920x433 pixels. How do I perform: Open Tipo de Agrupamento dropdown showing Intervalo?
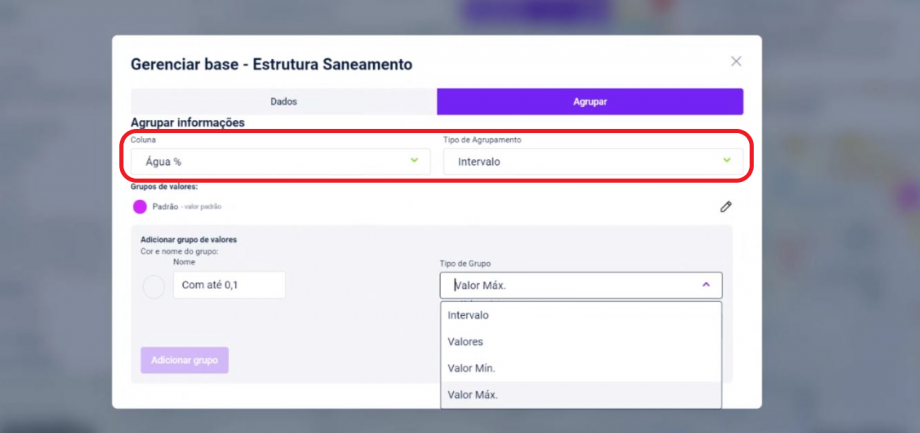tap(592, 161)
